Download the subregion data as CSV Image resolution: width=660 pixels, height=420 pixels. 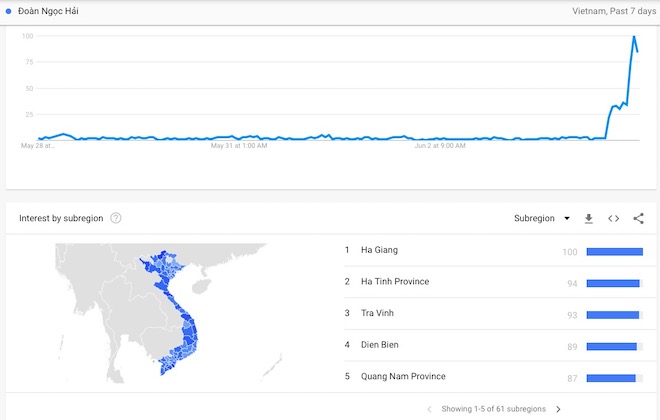(588, 218)
